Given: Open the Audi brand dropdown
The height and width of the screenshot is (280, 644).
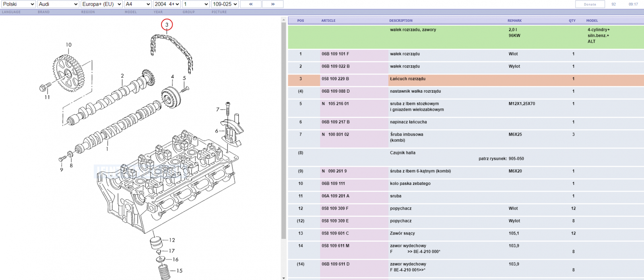Looking at the screenshot, I should point(58,4).
